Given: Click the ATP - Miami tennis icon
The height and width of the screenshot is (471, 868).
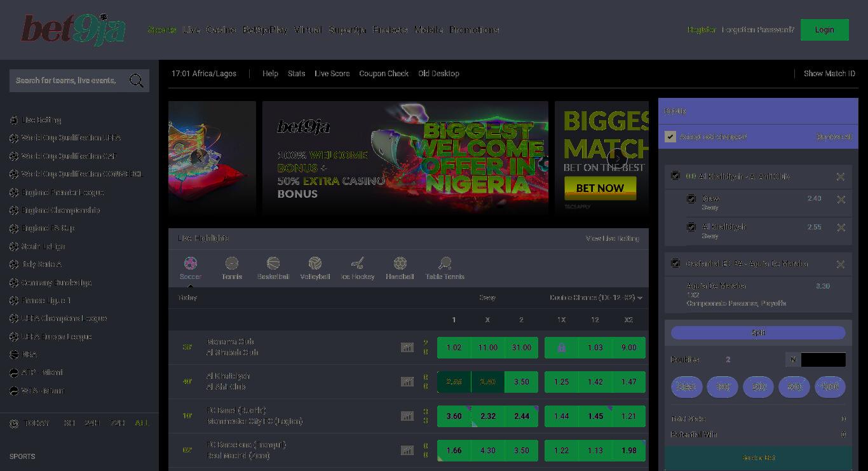Looking at the screenshot, I should coord(14,372).
